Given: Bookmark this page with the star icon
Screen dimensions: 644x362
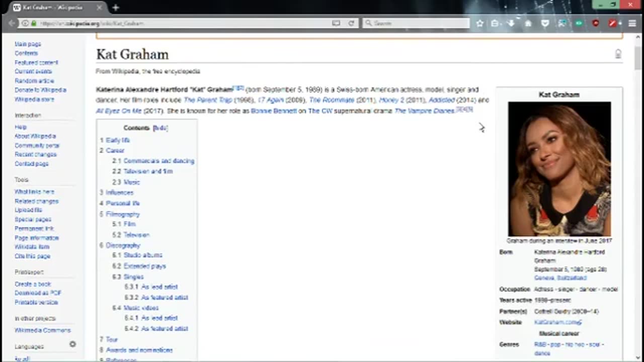Looking at the screenshot, I should coord(480,23).
